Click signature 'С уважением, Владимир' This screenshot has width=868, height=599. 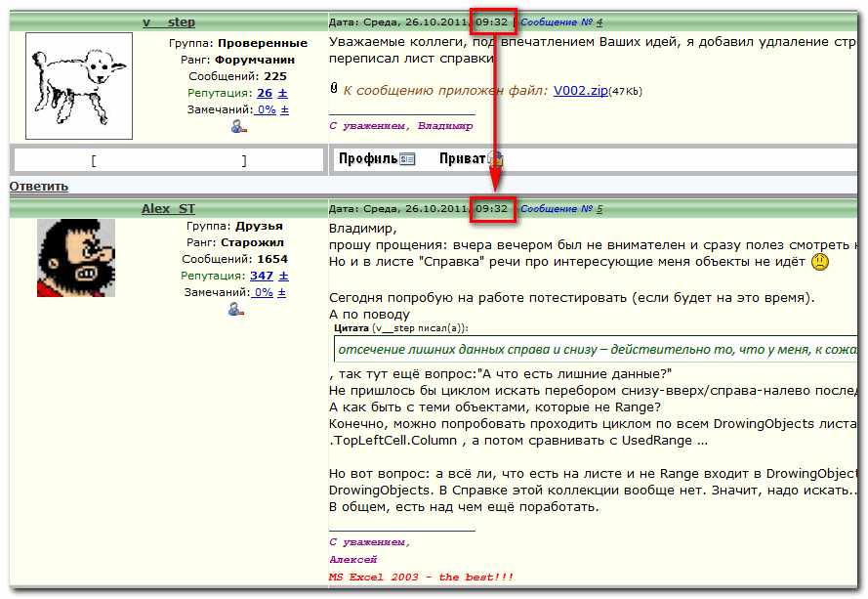(400, 126)
